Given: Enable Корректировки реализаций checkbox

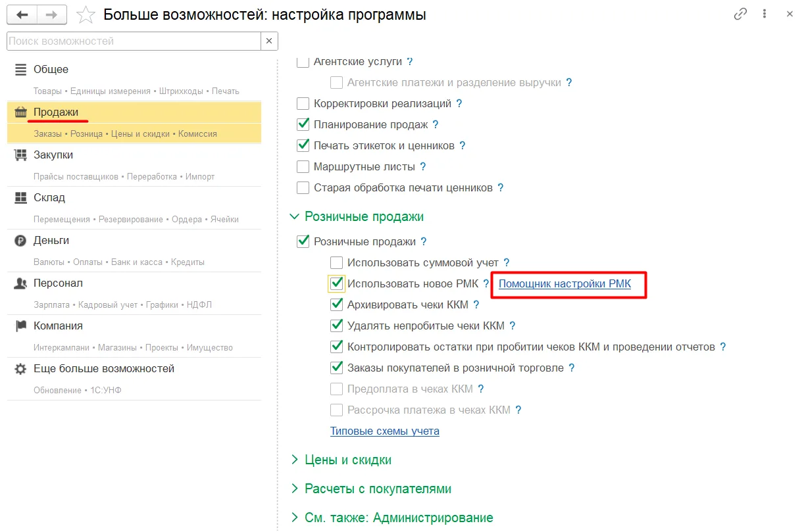Looking at the screenshot, I should (303, 103).
